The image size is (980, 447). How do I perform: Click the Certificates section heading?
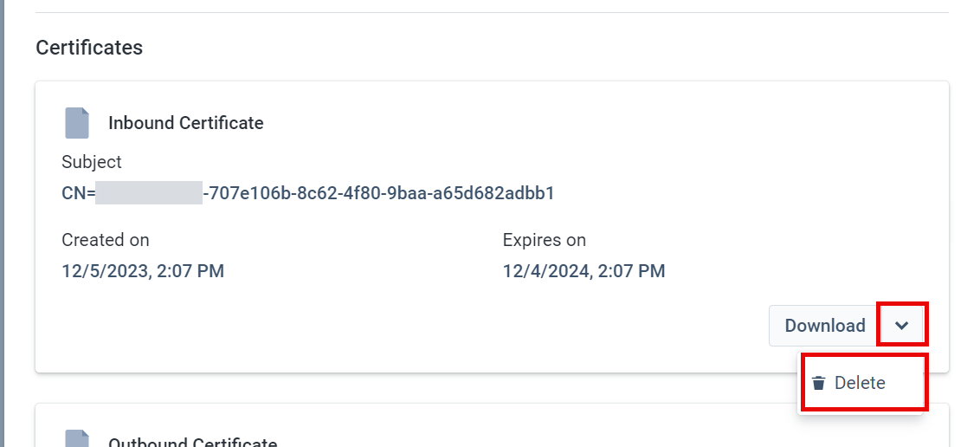(x=89, y=47)
